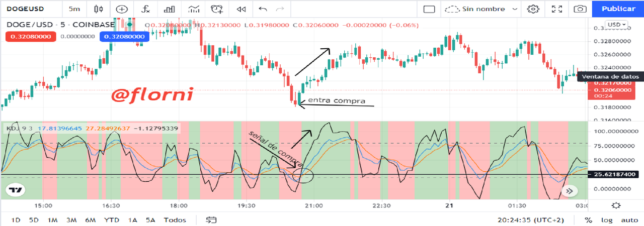Viewport: 644px width, 226px height.
Task: Change the 5m chart interval
Action: pyautogui.click(x=74, y=9)
